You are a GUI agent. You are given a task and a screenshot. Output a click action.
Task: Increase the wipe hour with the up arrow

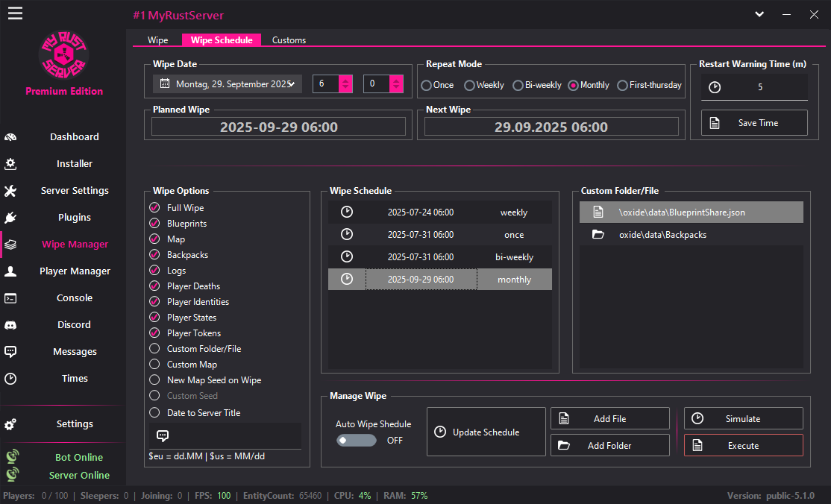345,79
